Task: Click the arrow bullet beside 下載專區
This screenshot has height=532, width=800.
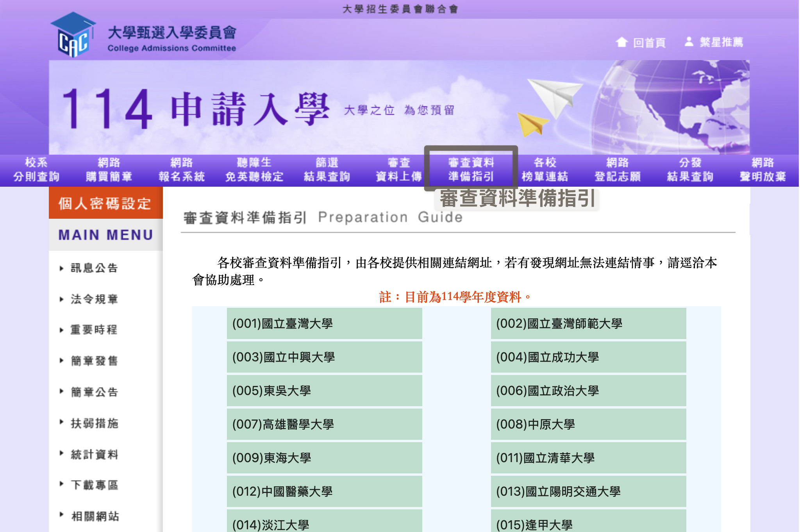Action: pos(61,484)
